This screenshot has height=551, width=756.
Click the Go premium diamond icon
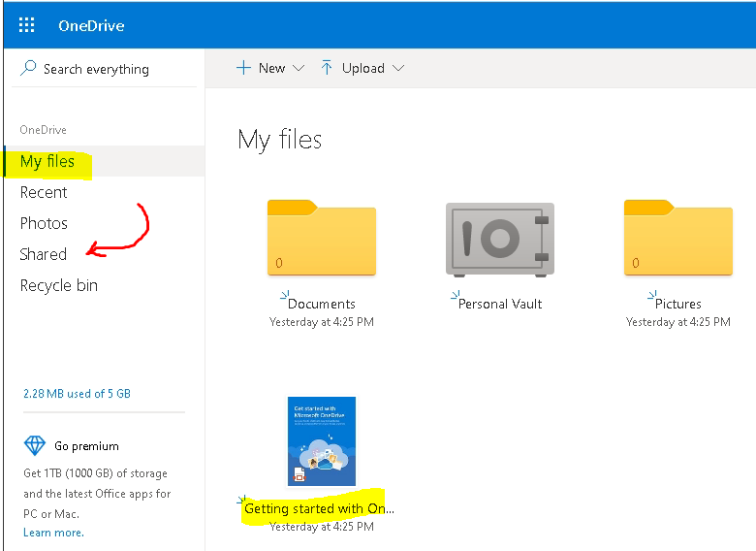pyautogui.click(x=35, y=446)
